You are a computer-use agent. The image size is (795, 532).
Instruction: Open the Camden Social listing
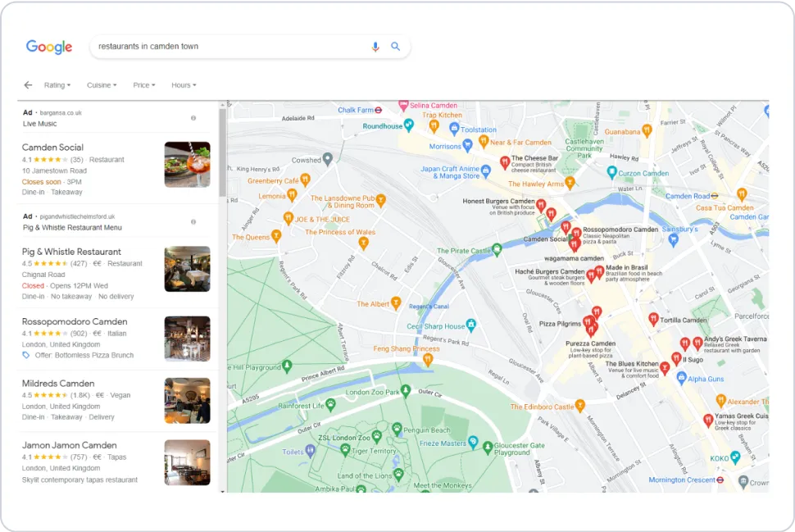(52, 148)
